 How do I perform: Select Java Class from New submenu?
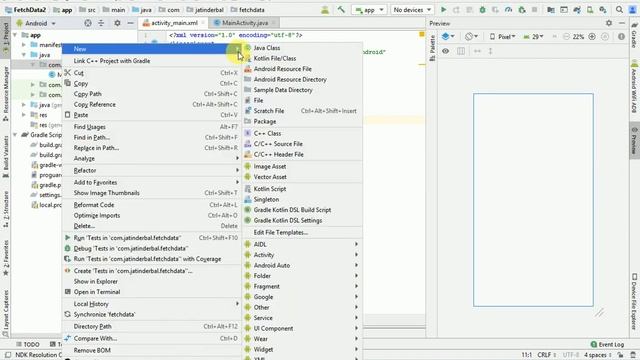click(x=302, y=48)
